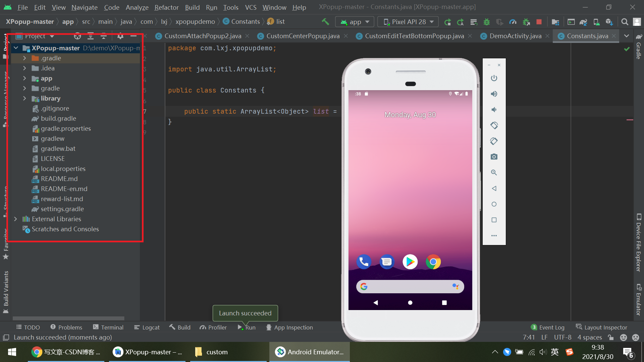Screen dimensions: 644x362
Task: Open Search Everywhere with the magnifier icon
Action: tap(625, 21)
